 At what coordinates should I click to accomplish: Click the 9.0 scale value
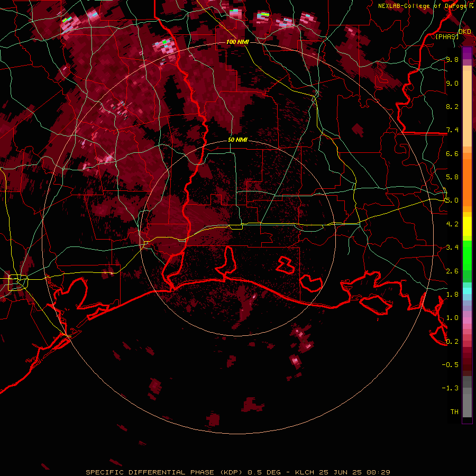pyautogui.click(x=452, y=83)
